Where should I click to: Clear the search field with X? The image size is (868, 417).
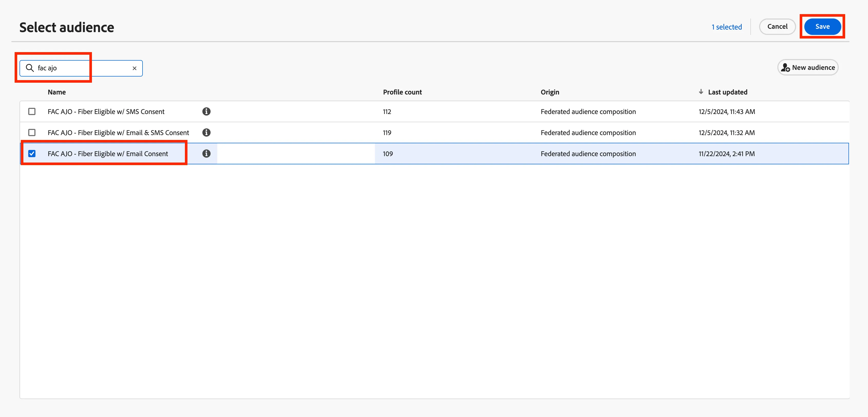click(135, 68)
